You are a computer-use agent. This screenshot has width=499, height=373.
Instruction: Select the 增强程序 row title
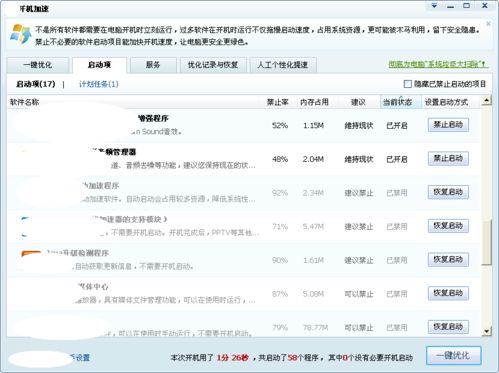(153, 118)
